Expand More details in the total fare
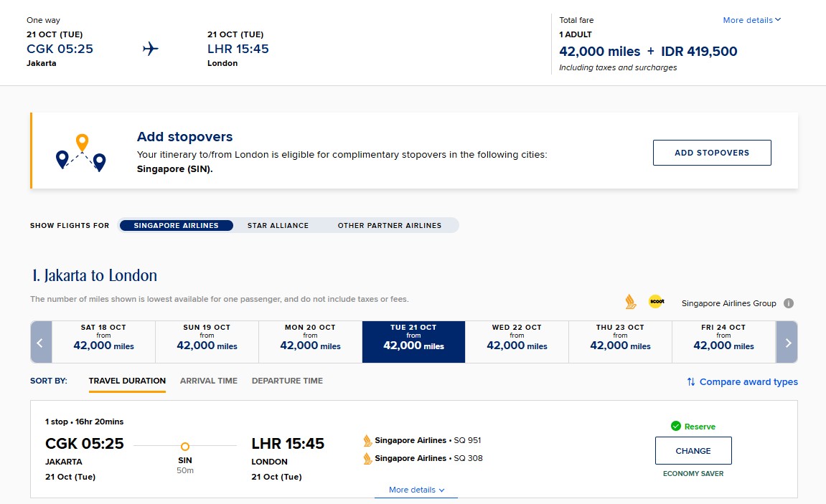826x504 pixels. click(x=751, y=20)
